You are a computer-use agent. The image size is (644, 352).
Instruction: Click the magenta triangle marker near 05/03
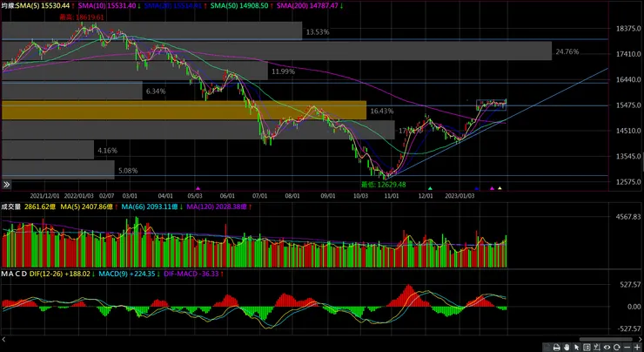198,188
